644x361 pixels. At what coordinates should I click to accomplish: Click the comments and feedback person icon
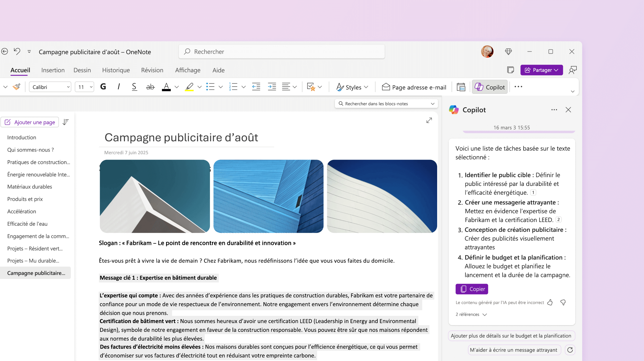[x=573, y=70]
